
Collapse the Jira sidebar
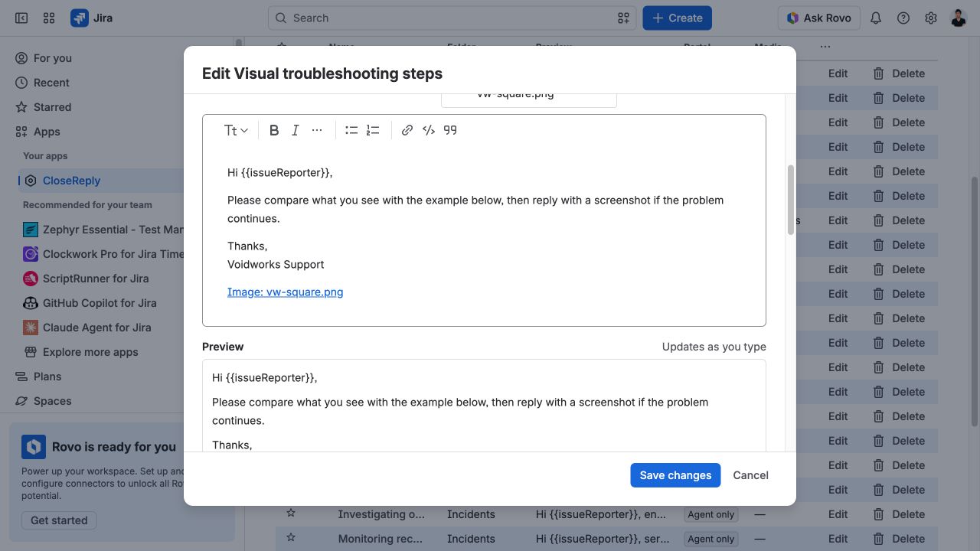(x=21, y=18)
